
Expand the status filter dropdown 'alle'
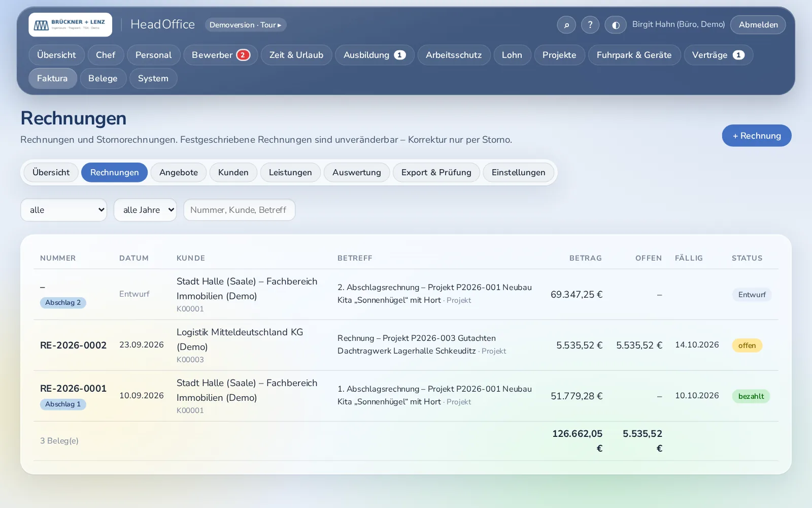(x=64, y=210)
